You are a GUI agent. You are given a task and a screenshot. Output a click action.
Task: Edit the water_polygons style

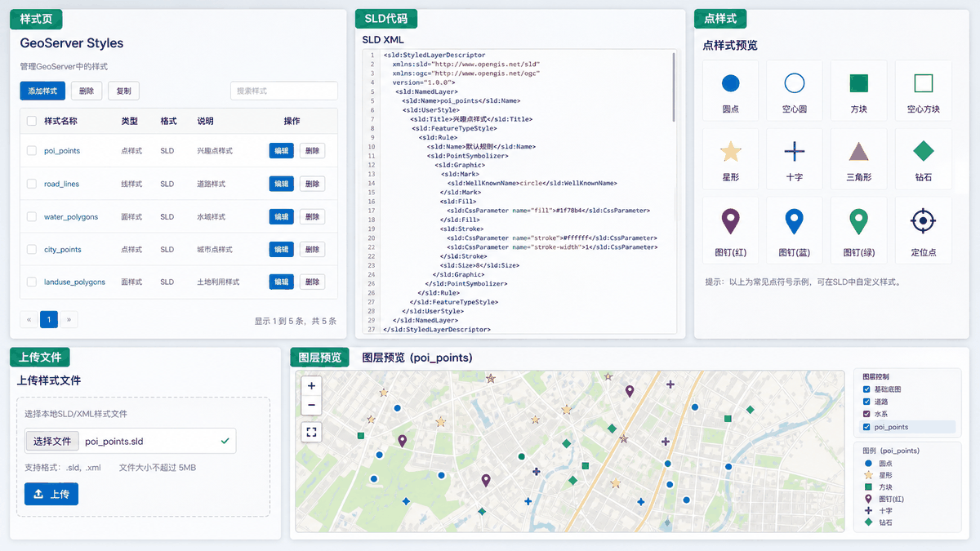pos(281,216)
